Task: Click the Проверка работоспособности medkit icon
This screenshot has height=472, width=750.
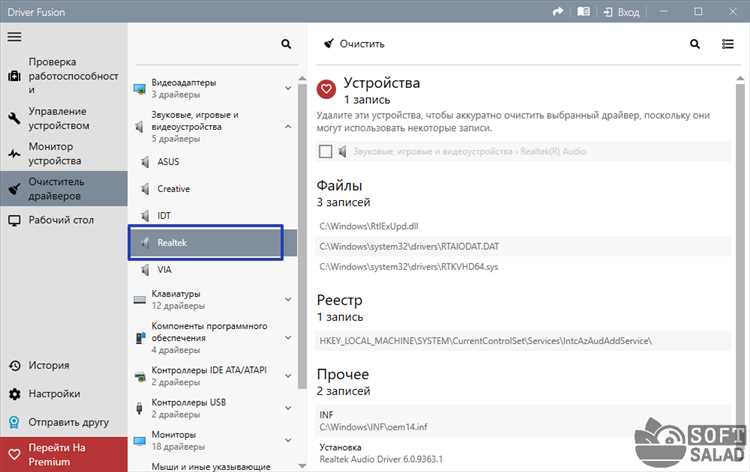Action: pyautogui.click(x=14, y=76)
